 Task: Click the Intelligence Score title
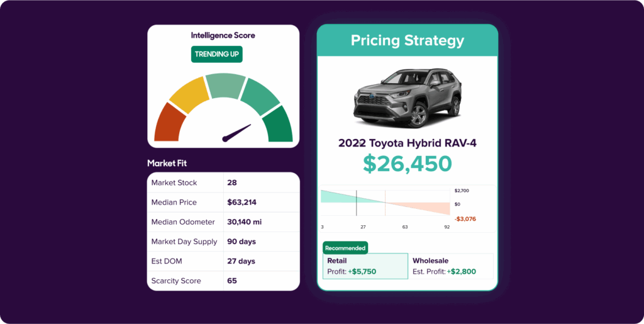point(223,35)
